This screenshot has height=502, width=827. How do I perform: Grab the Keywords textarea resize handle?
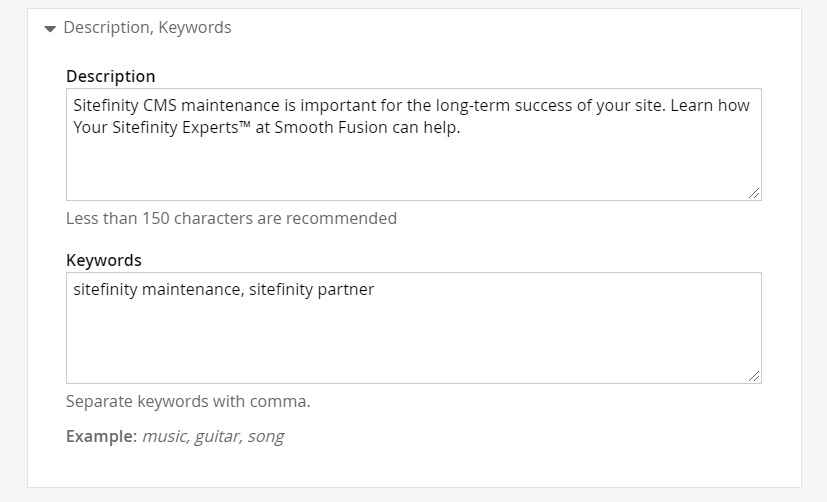click(754, 375)
